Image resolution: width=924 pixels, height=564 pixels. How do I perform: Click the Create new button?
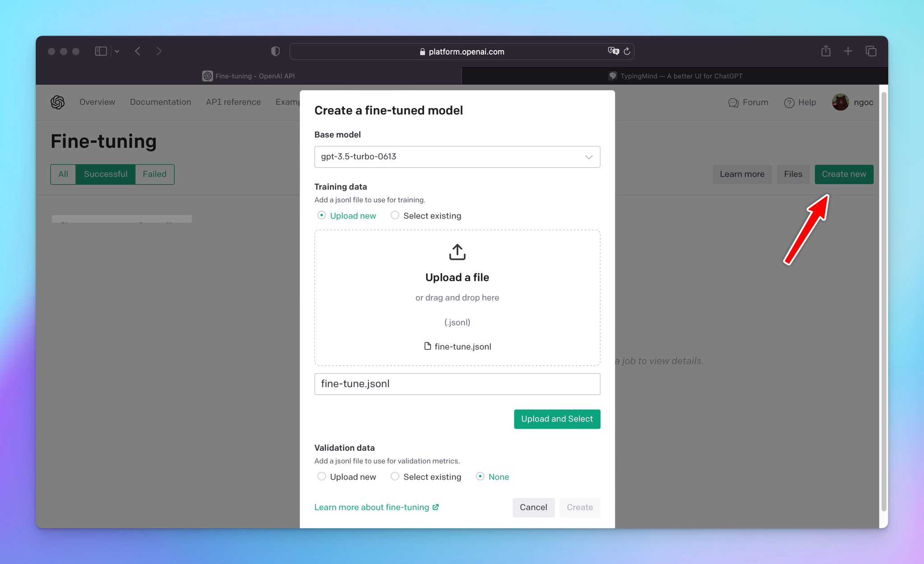pos(844,174)
